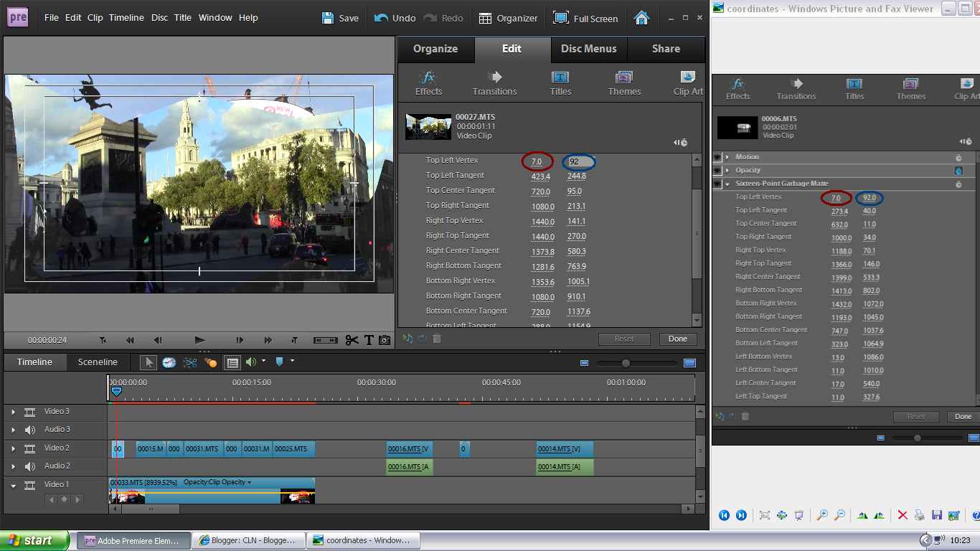
Task: Capture a freeze frame with camera icon
Action: (x=385, y=340)
